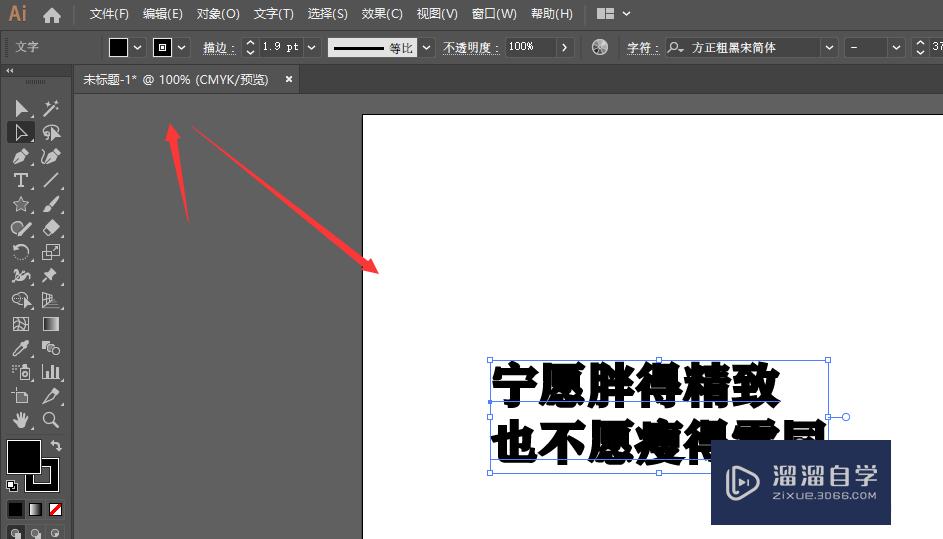The width and height of the screenshot is (943, 539).
Task: Select the Width/Warp tool
Action: coord(21,276)
